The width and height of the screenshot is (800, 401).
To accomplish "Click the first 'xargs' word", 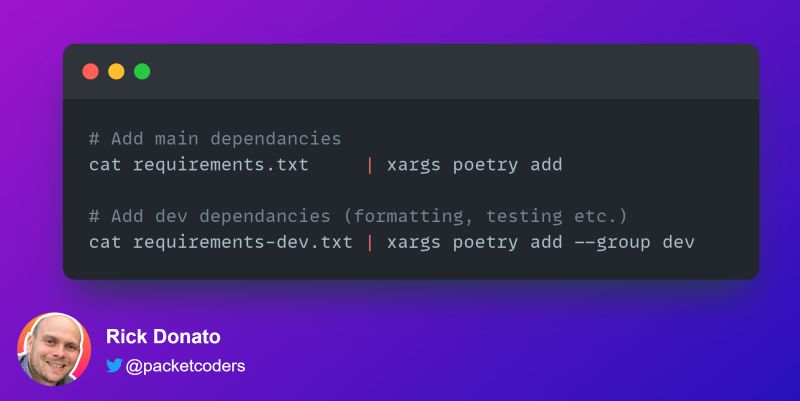I will (414, 165).
